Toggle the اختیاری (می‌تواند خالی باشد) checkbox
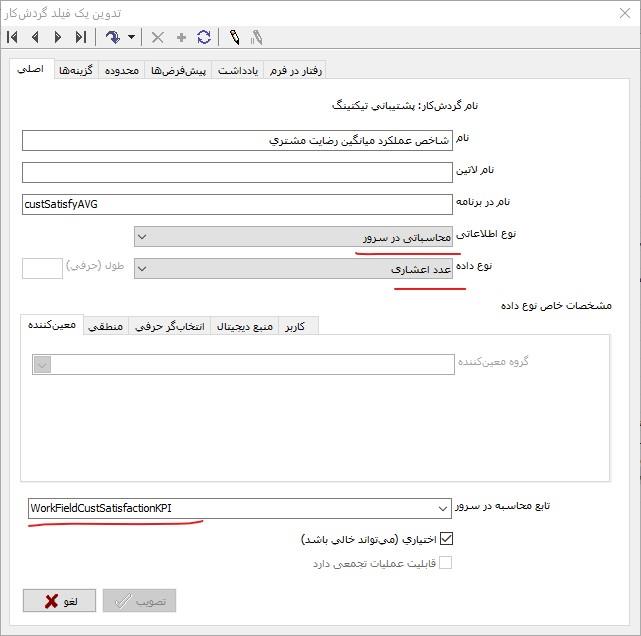The image size is (641, 636). point(446,539)
